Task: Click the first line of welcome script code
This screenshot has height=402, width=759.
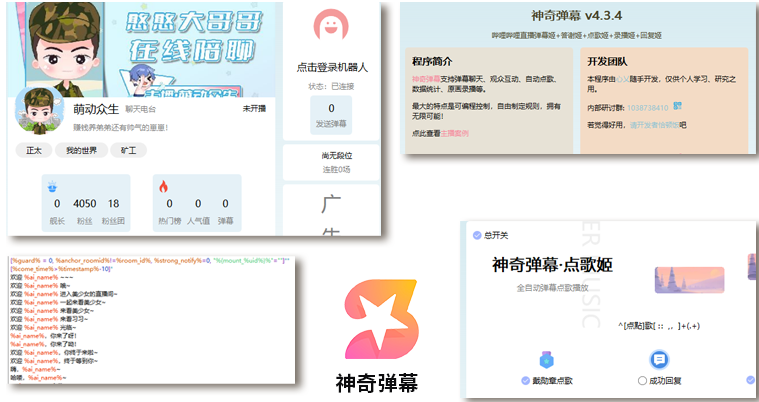Action: 149,261
